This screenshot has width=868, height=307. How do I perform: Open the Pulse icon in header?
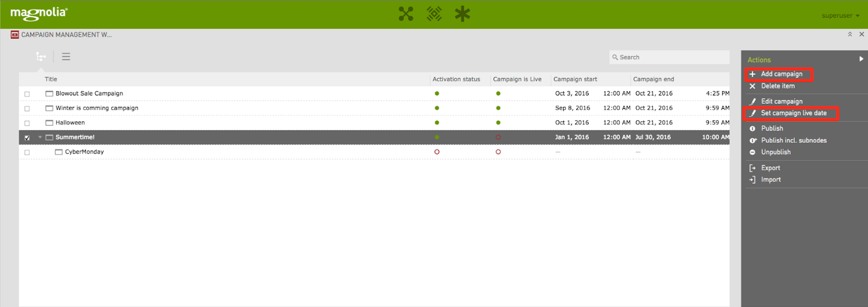tap(434, 14)
